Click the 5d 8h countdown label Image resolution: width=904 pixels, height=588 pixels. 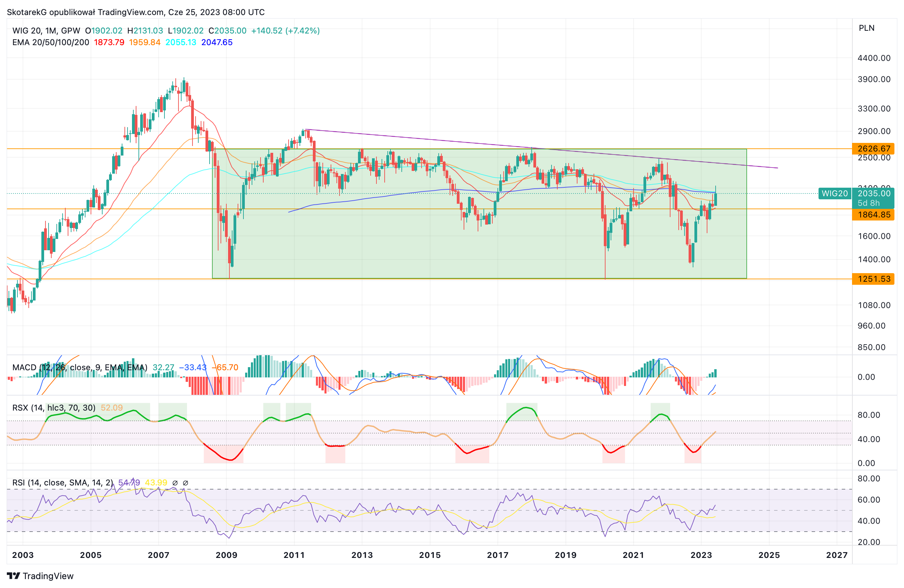(x=868, y=203)
